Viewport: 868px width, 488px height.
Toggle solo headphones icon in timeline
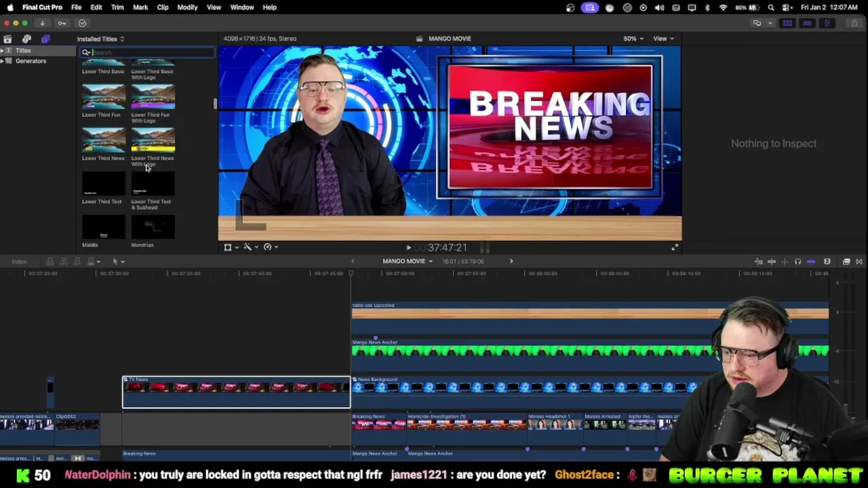tap(797, 262)
